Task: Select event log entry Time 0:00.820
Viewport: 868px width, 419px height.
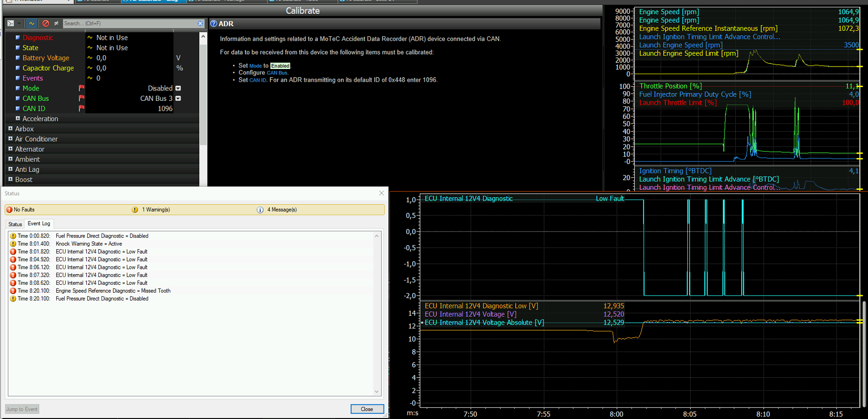Action: pyautogui.click(x=190, y=236)
